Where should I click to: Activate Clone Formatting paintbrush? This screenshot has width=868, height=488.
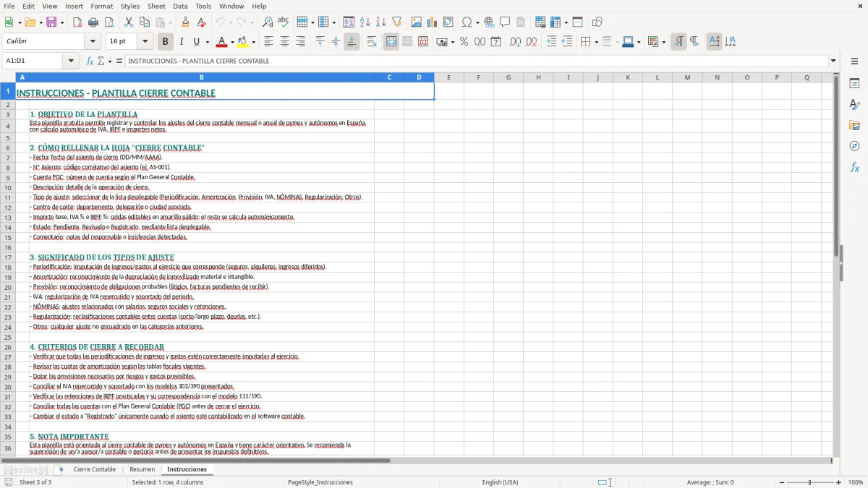point(186,22)
